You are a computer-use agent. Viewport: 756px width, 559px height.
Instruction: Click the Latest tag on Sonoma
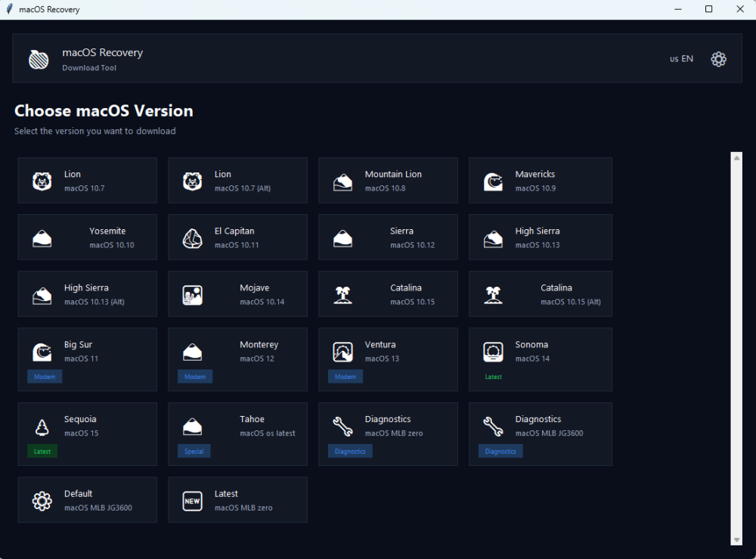(x=493, y=377)
